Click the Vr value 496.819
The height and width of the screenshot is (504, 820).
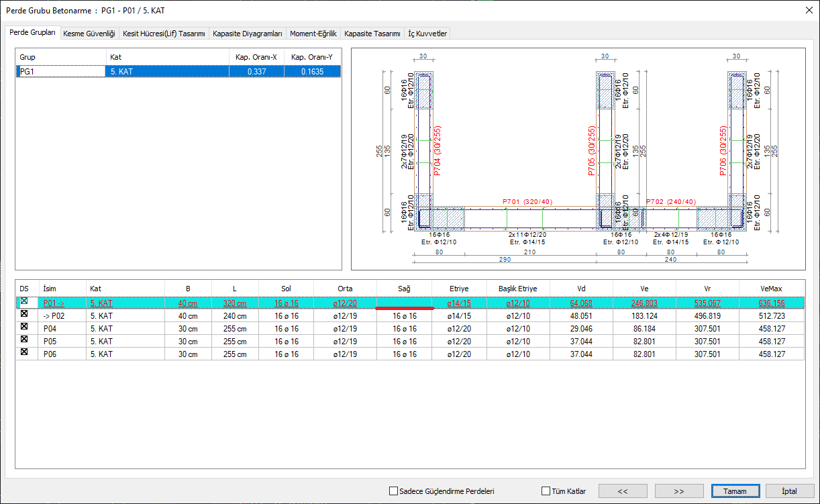(x=707, y=316)
